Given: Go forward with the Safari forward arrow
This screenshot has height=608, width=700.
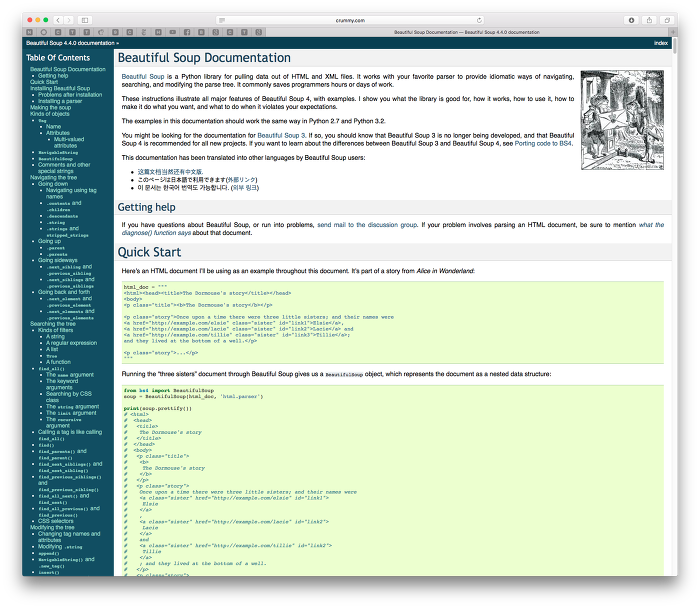Looking at the screenshot, I should [x=69, y=20].
